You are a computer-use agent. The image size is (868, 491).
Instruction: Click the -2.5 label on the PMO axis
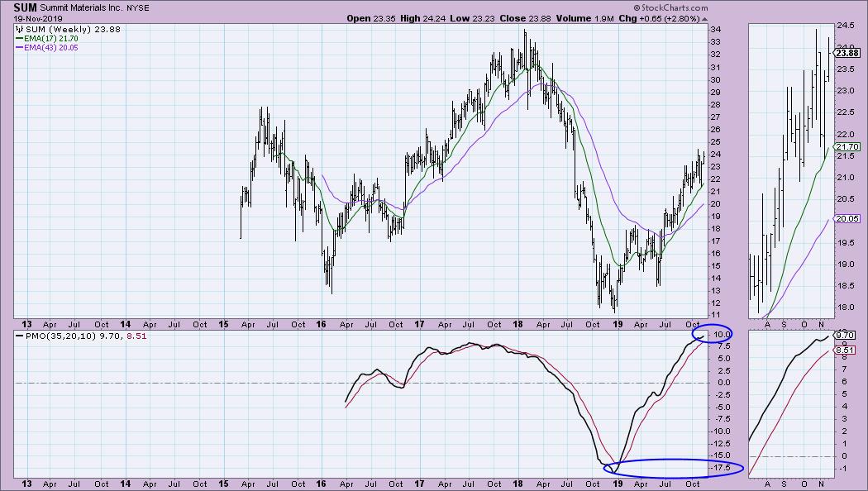click(722, 394)
